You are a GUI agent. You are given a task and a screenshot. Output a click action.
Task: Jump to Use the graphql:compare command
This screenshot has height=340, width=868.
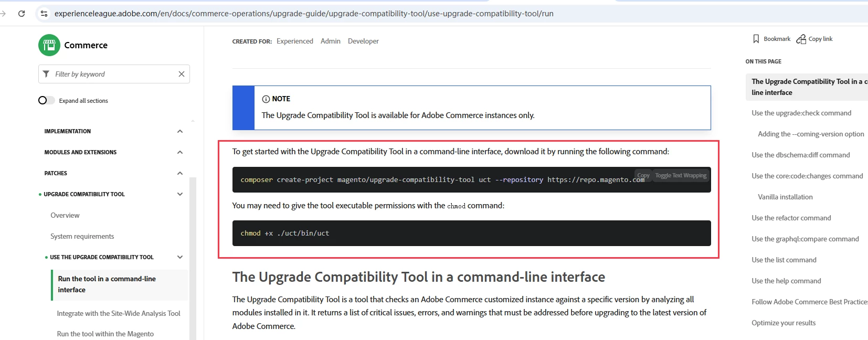(805, 239)
